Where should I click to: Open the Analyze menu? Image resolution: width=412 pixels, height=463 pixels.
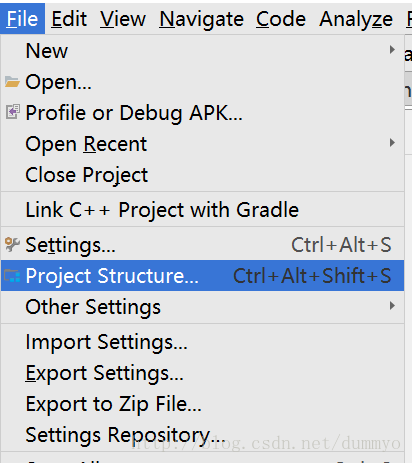356,19
